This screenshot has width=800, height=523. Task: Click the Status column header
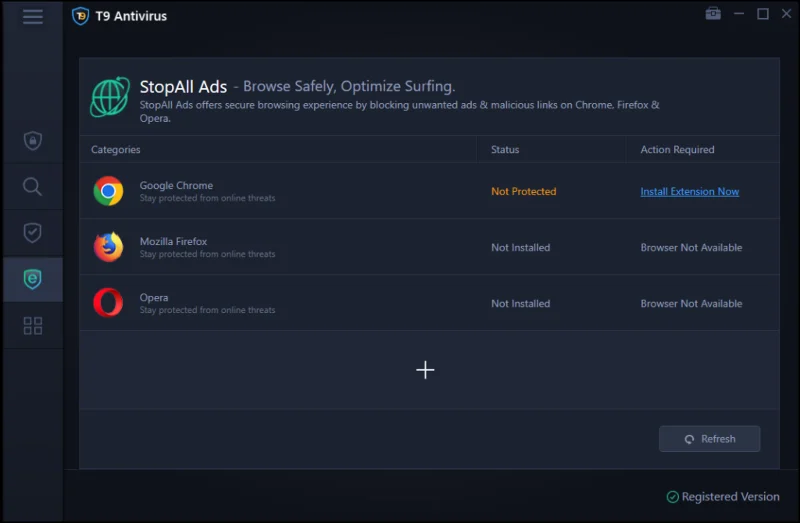pos(505,150)
